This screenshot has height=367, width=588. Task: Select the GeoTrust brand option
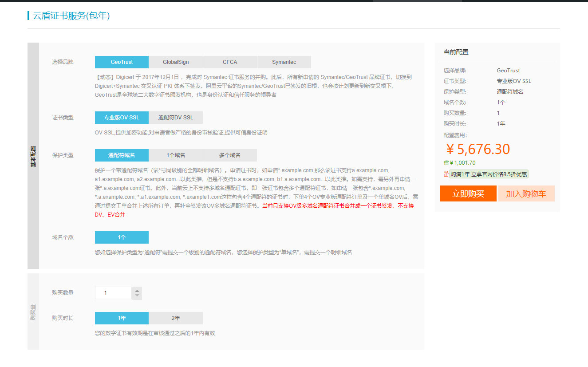(122, 62)
